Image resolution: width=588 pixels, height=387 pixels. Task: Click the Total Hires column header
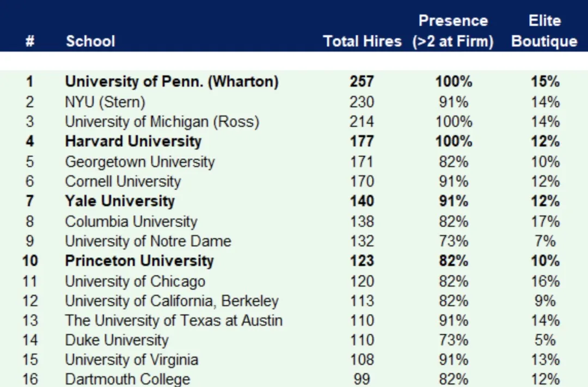tap(362, 41)
